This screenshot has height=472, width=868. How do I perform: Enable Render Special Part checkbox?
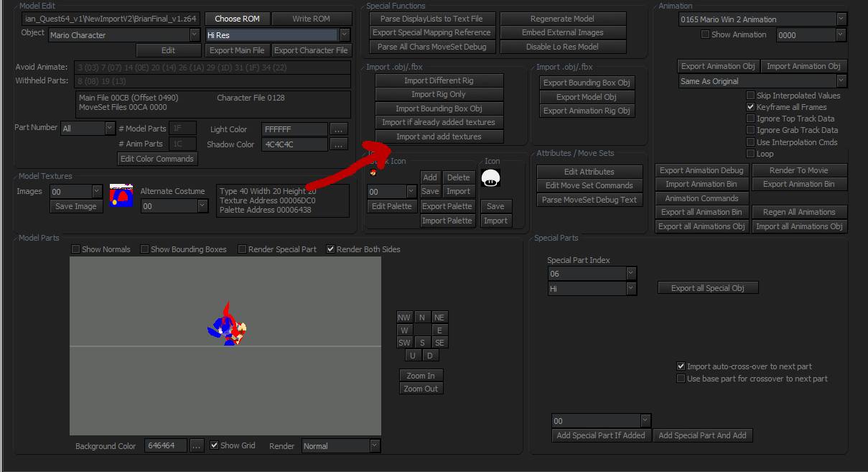pos(243,249)
